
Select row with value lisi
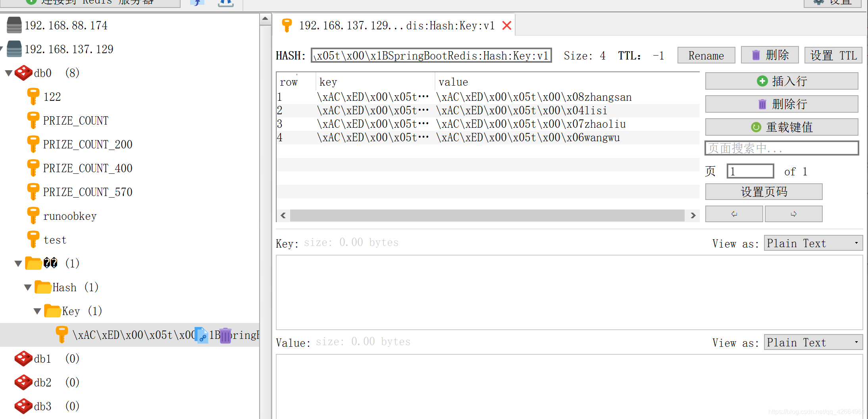[488, 110]
